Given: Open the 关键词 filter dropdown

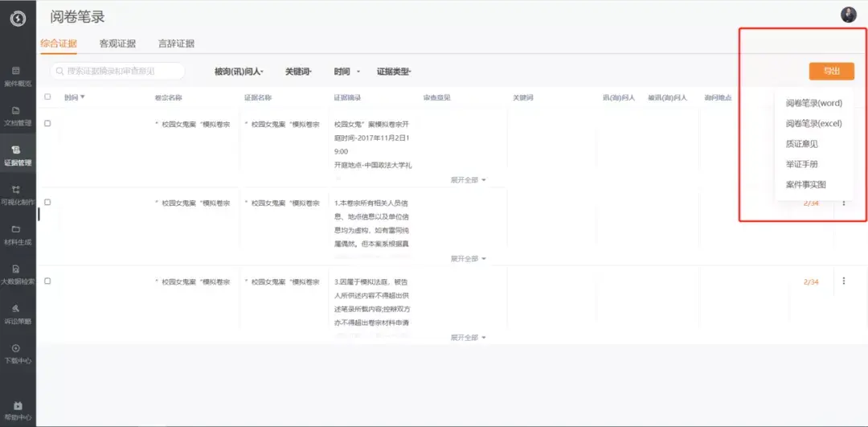Looking at the screenshot, I should coord(299,72).
